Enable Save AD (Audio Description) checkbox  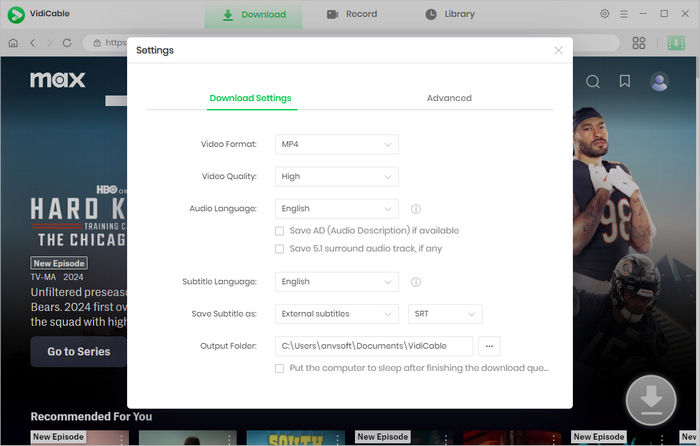[x=279, y=231]
